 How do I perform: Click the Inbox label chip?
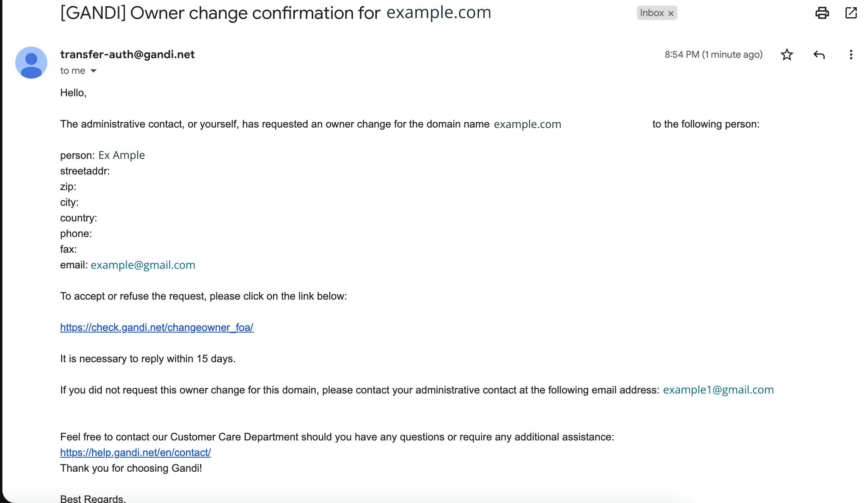[657, 13]
